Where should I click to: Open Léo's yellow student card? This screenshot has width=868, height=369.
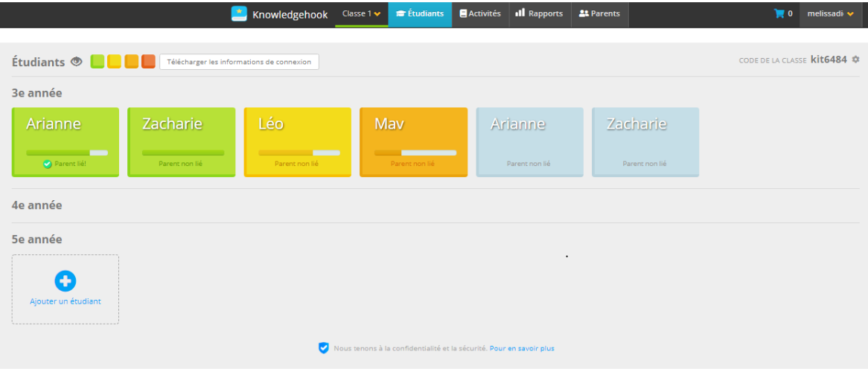[x=298, y=142]
